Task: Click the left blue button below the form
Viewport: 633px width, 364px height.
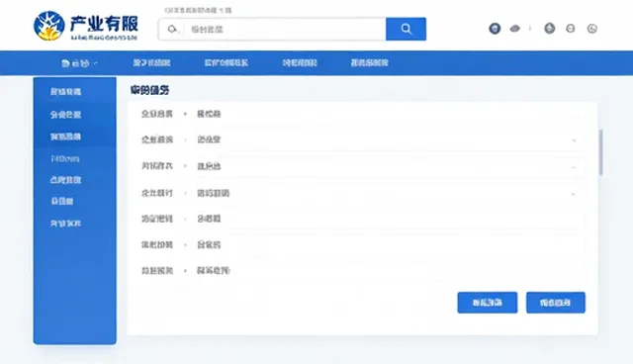Action: (488, 303)
